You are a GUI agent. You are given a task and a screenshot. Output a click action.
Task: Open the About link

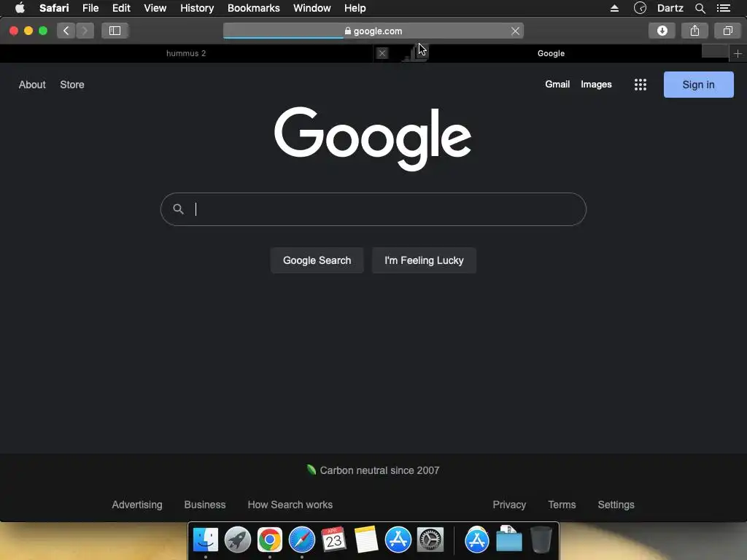coord(32,85)
